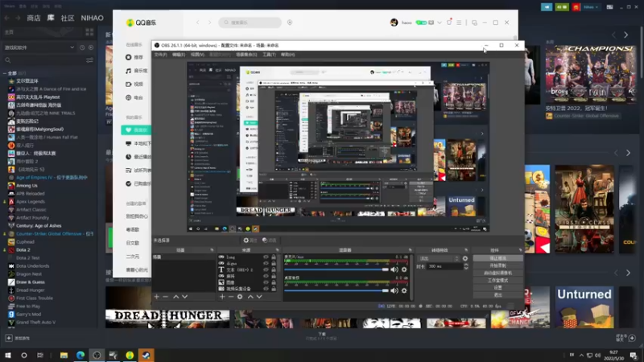Click 添加游戏 in Steam
Viewport: 644px width, 362px height.
click(x=17, y=338)
